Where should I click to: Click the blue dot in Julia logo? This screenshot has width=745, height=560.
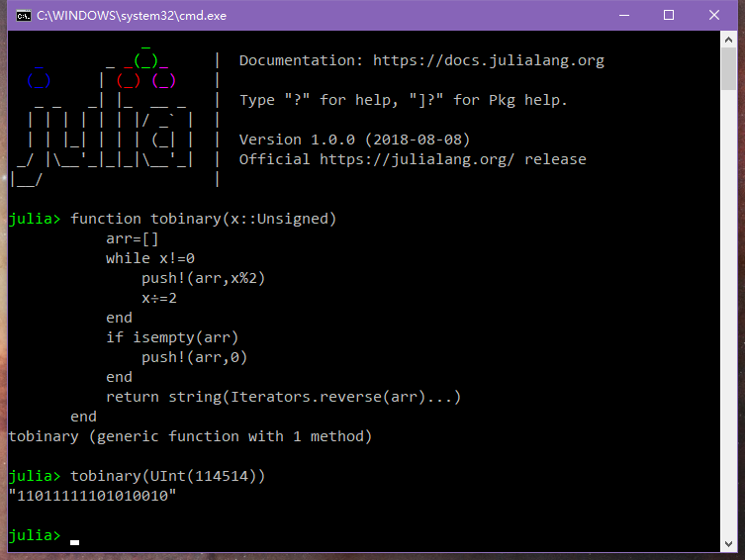click(39, 80)
